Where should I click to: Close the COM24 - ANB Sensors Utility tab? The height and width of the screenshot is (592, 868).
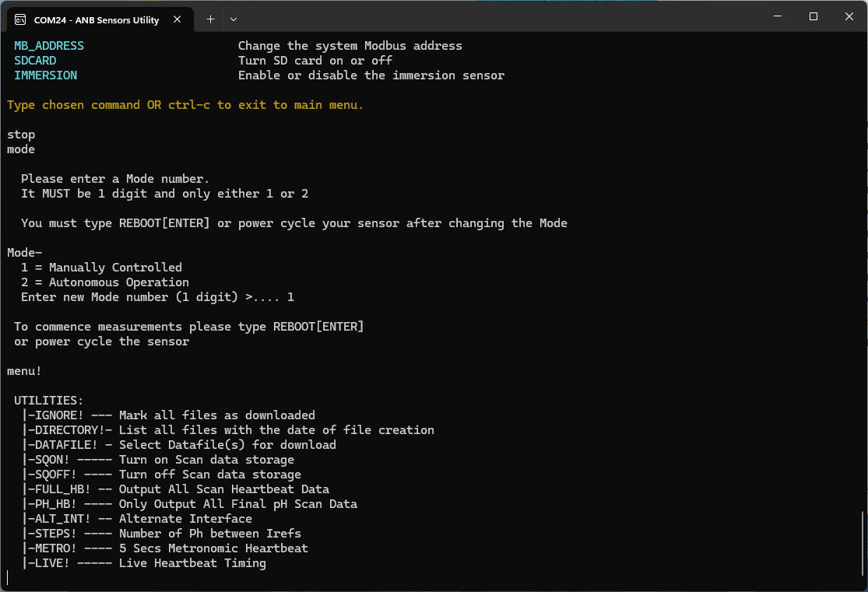(176, 19)
